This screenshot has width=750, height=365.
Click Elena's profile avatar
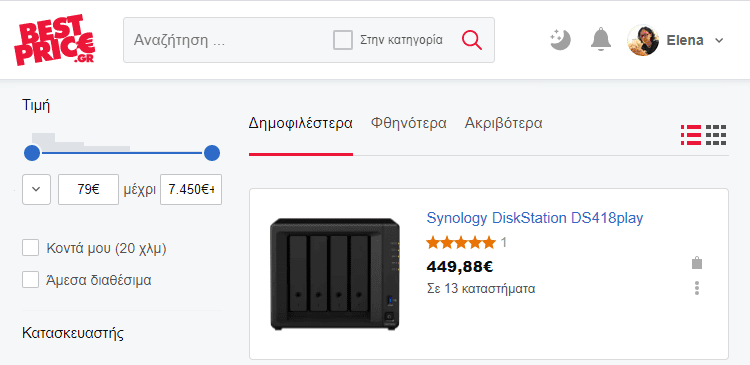pyautogui.click(x=643, y=41)
